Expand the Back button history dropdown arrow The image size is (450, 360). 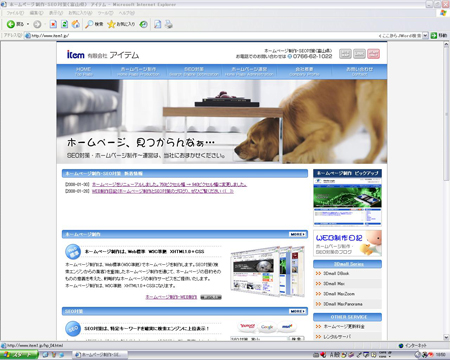point(28,24)
